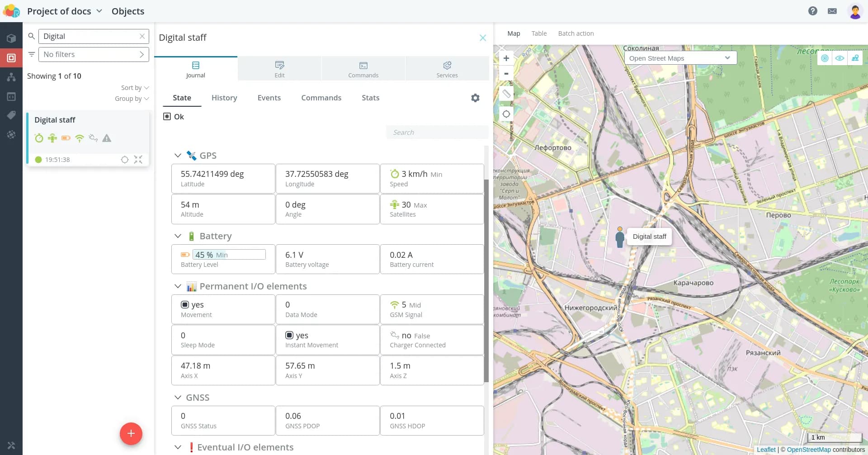The width and height of the screenshot is (868, 455).
Task: Expand the Sort by dropdown
Action: pos(135,88)
